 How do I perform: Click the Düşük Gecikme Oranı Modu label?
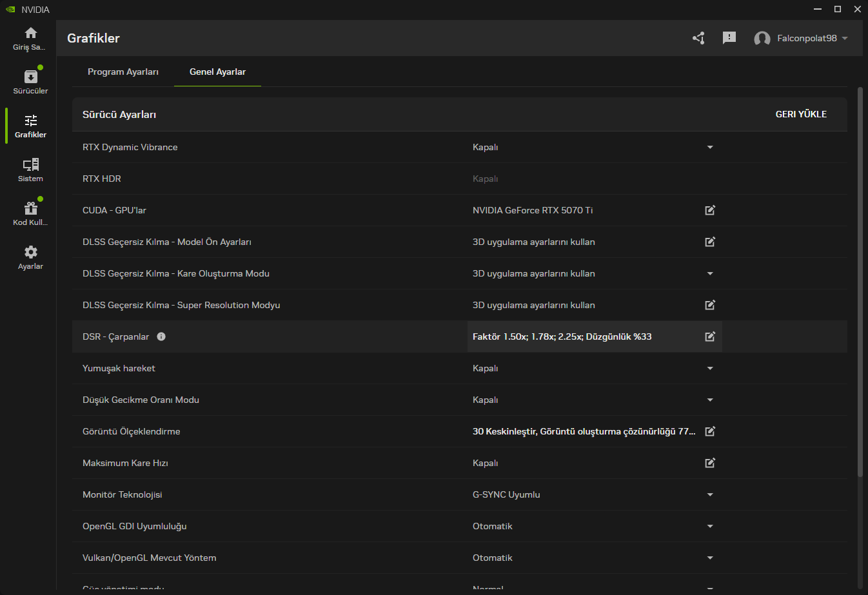(141, 400)
